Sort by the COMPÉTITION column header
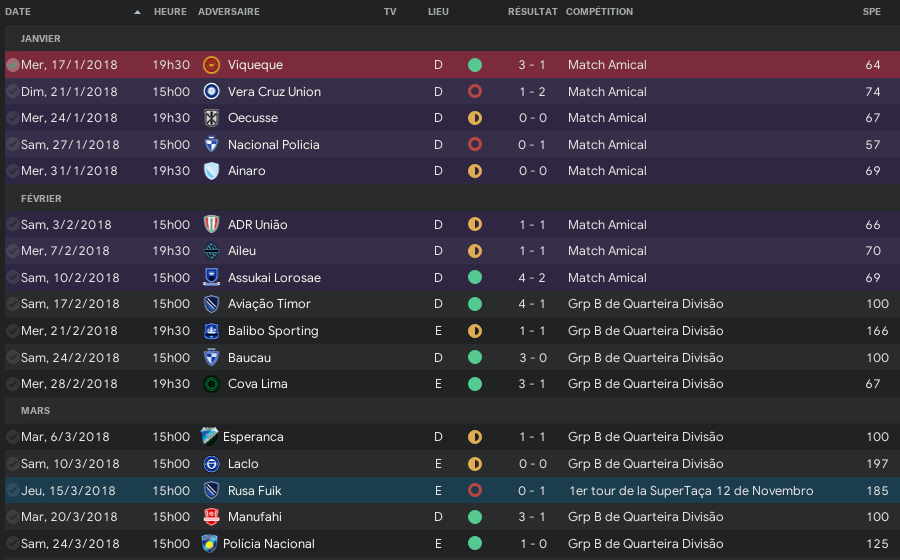Viewport: 900px width, 560px height. 599,11
